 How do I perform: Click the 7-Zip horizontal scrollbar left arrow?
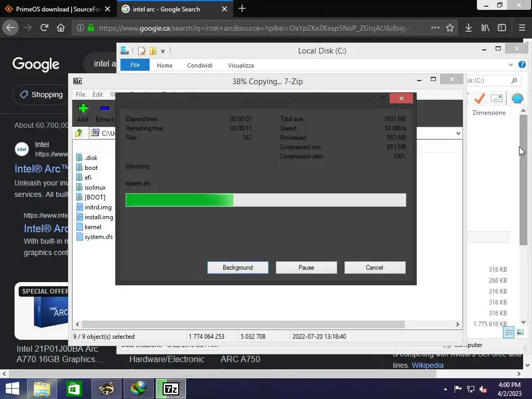(77, 324)
